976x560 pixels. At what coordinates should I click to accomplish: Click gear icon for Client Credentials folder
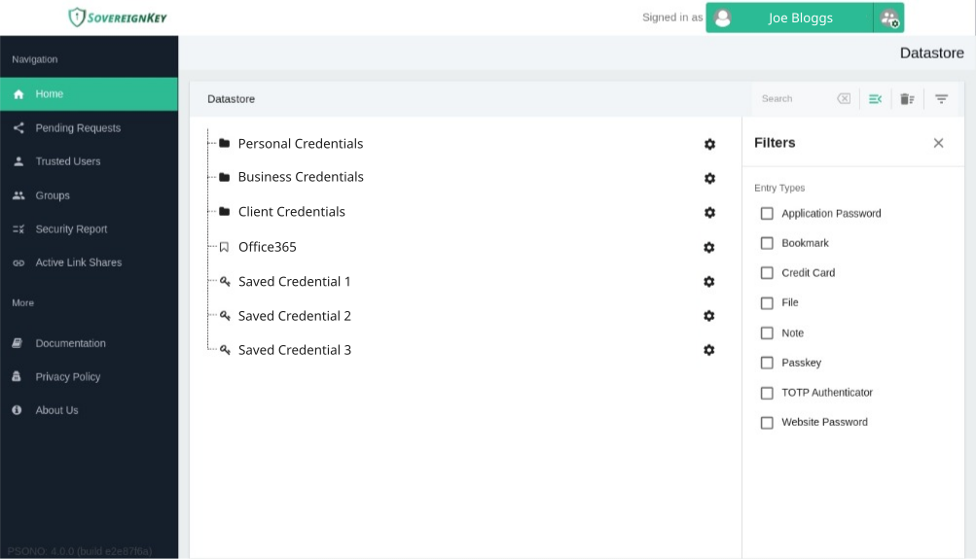click(x=709, y=212)
